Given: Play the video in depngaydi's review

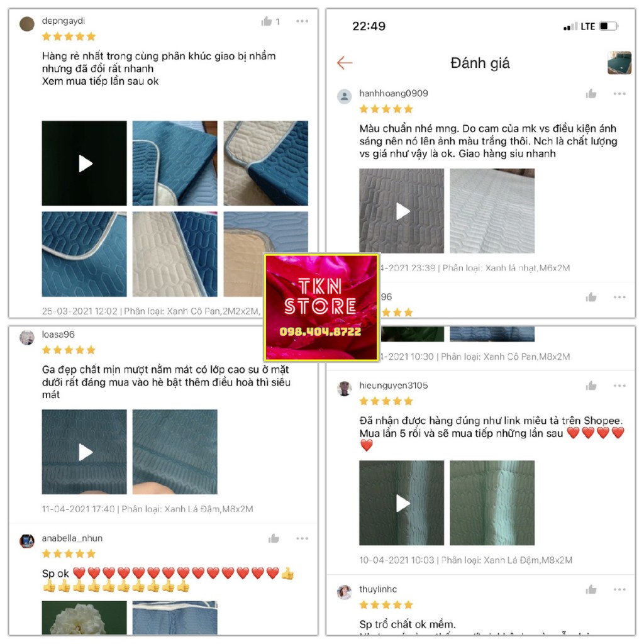Looking at the screenshot, I should click(84, 163).
